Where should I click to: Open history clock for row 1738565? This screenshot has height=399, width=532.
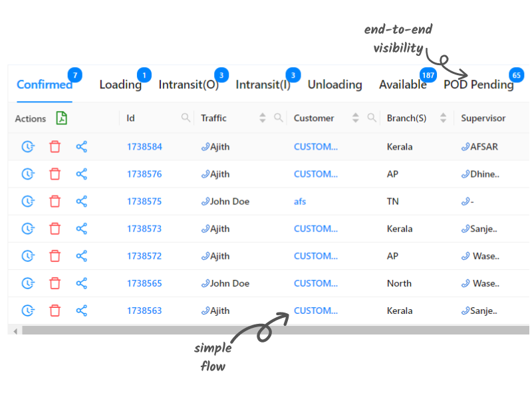pyautogui.click(x=28, y=283)
